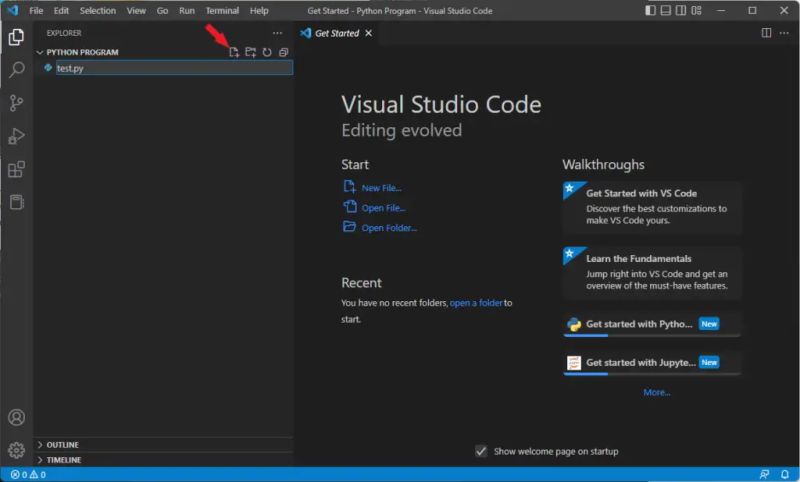800x482 pixels.
Task: Click the Open File... link
Action: 383,208
